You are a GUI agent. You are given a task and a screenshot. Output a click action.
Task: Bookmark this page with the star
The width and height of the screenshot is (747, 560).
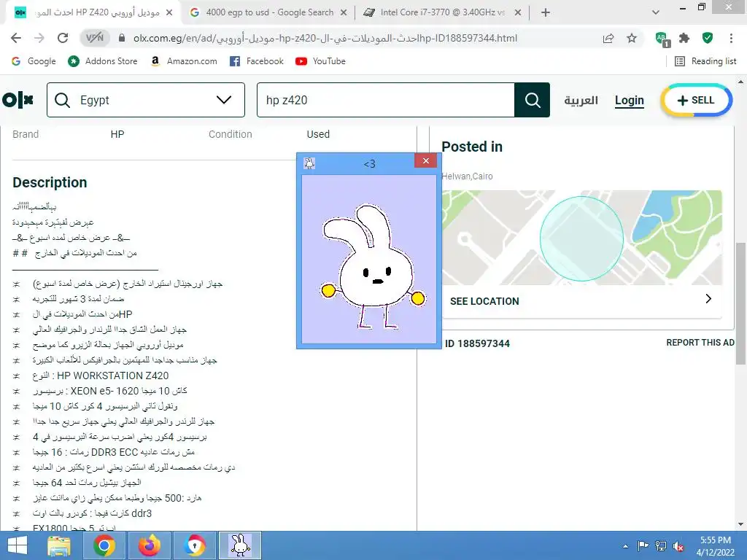[632, 38]
